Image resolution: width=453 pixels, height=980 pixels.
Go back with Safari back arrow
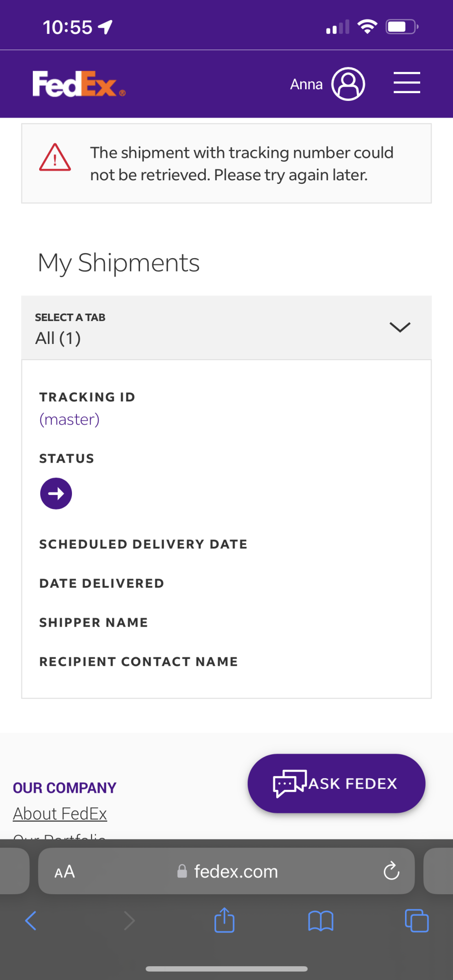pos(31,921)
